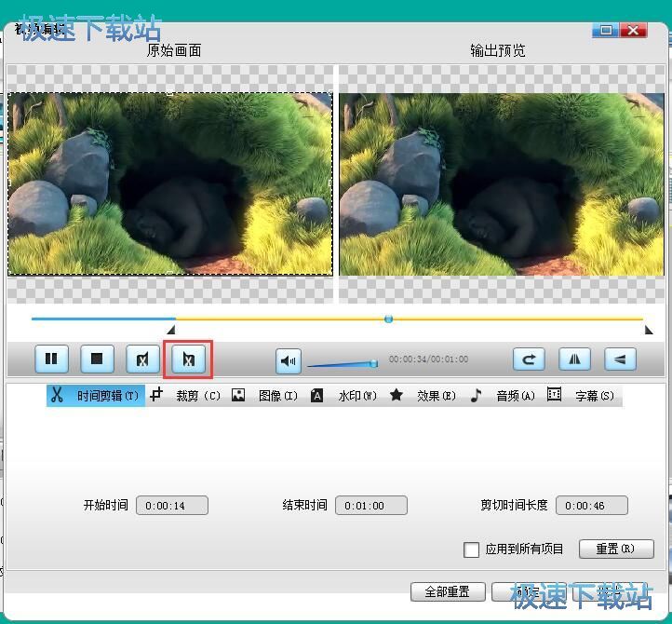Click the trim start triangle marker

click(171, 330)
